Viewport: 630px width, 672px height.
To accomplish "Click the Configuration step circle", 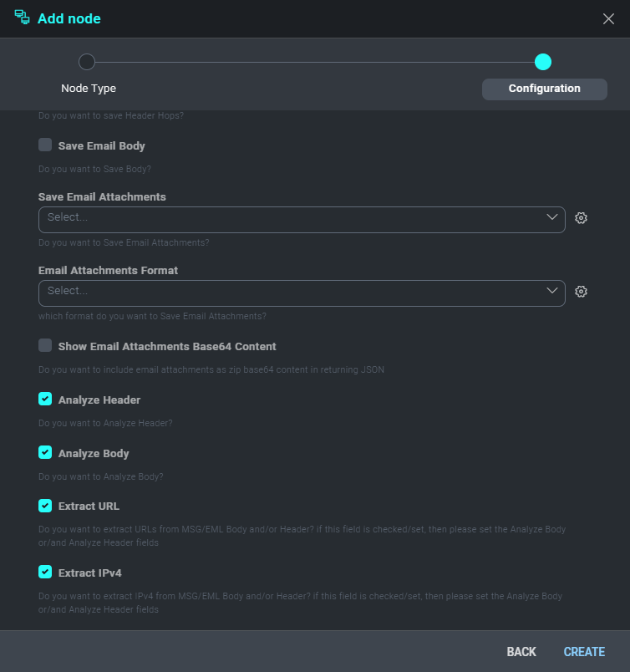I will pyautogui.click(x=543, y=62).
